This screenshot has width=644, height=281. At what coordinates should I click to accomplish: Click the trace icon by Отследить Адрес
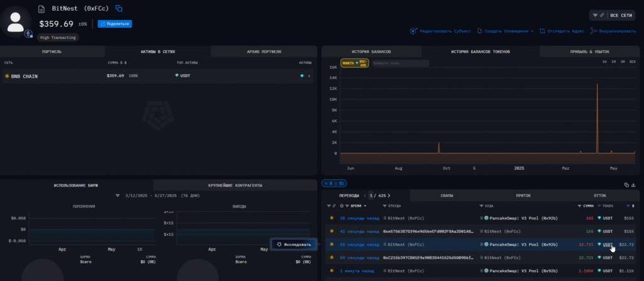point(542,31)
